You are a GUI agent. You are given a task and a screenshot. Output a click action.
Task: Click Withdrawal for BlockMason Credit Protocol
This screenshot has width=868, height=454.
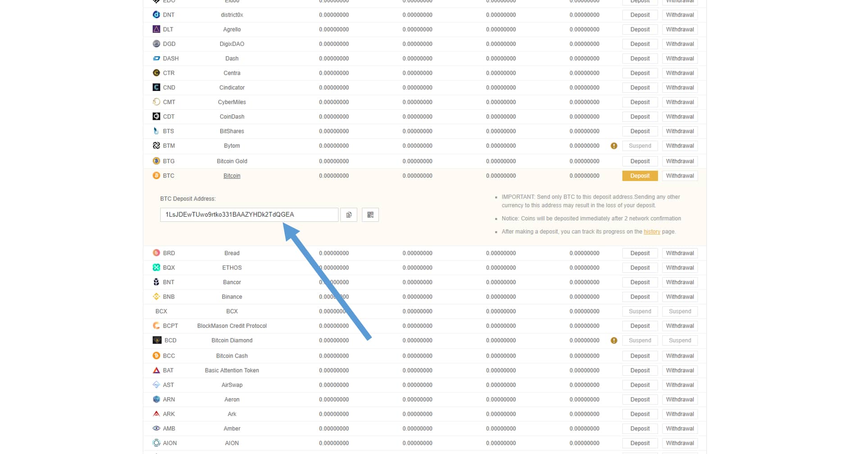coord(680,326)
